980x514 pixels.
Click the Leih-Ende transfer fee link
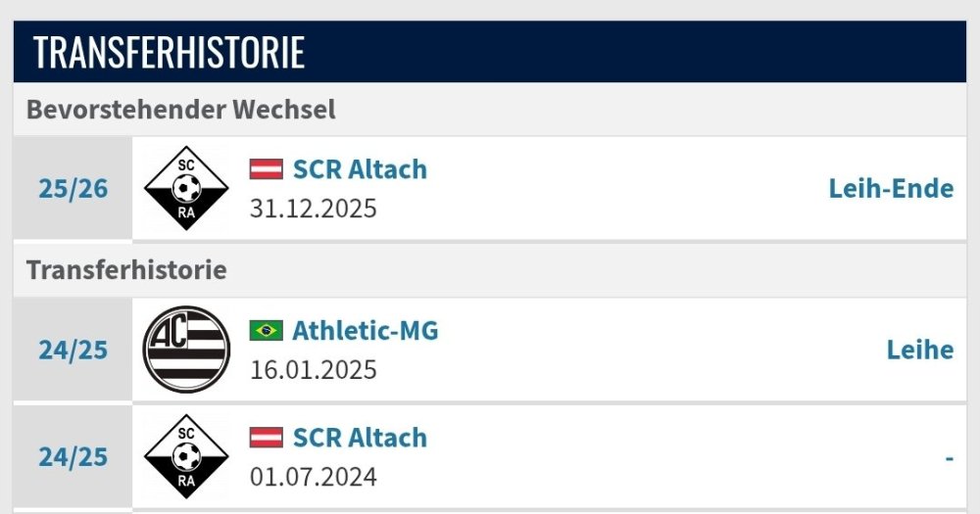coord(891,188)
